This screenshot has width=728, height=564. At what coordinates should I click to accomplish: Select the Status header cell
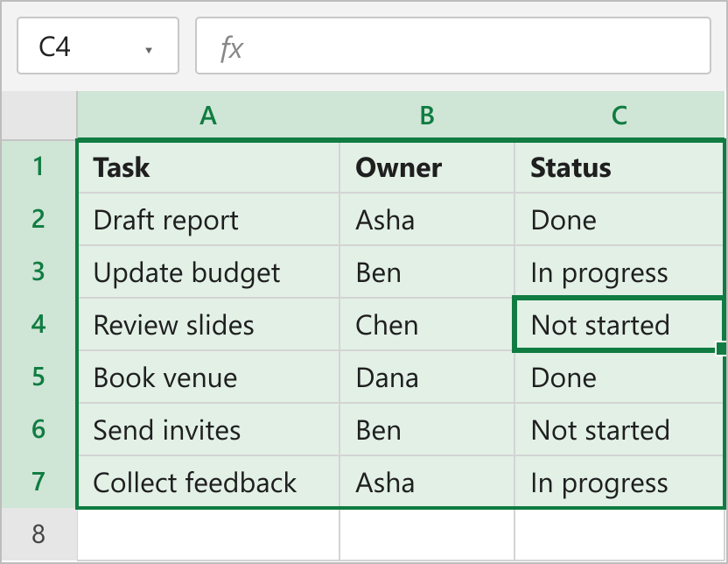[x=619, y=166]
